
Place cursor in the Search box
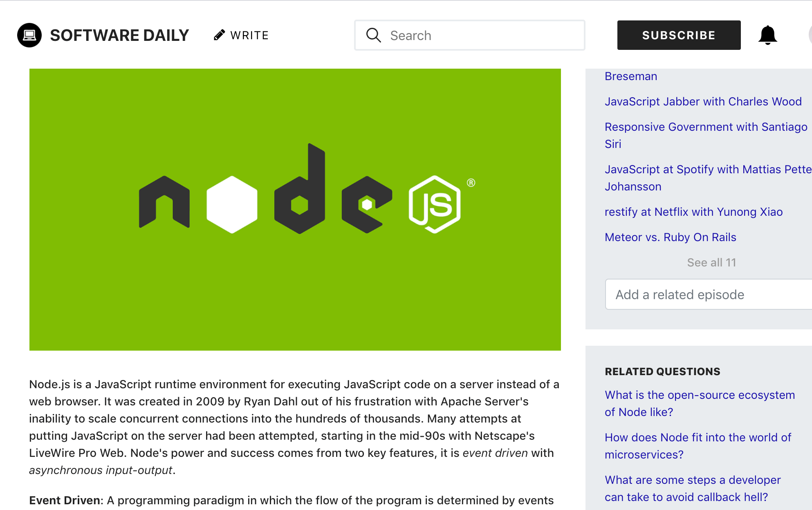[470, 35]
